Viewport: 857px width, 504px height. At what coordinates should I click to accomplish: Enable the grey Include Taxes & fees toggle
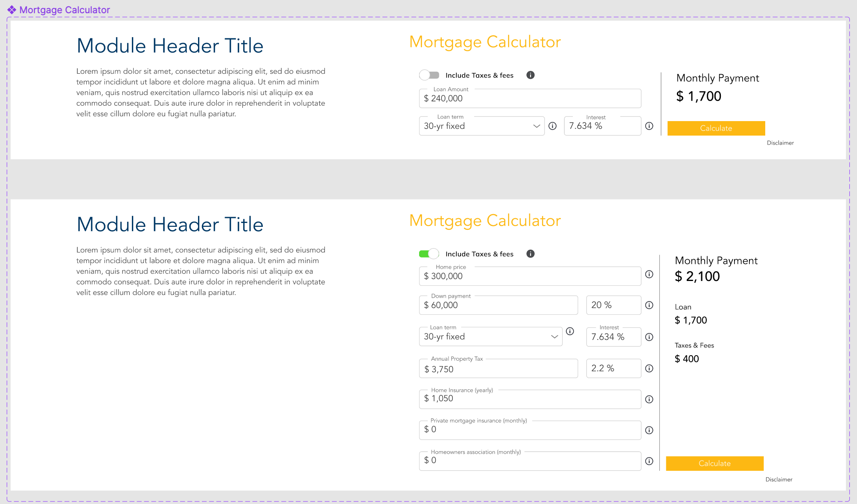[x=429, y=75]
